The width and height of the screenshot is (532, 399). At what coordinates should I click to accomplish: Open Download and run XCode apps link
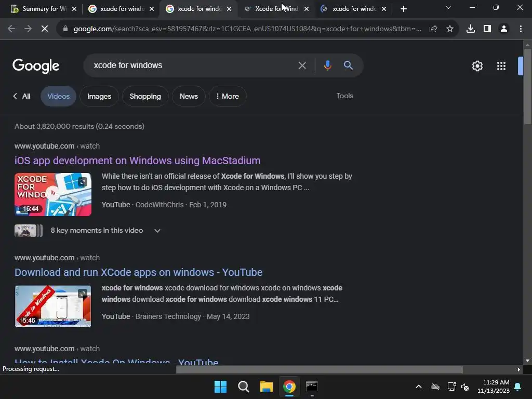click(138, 272)
